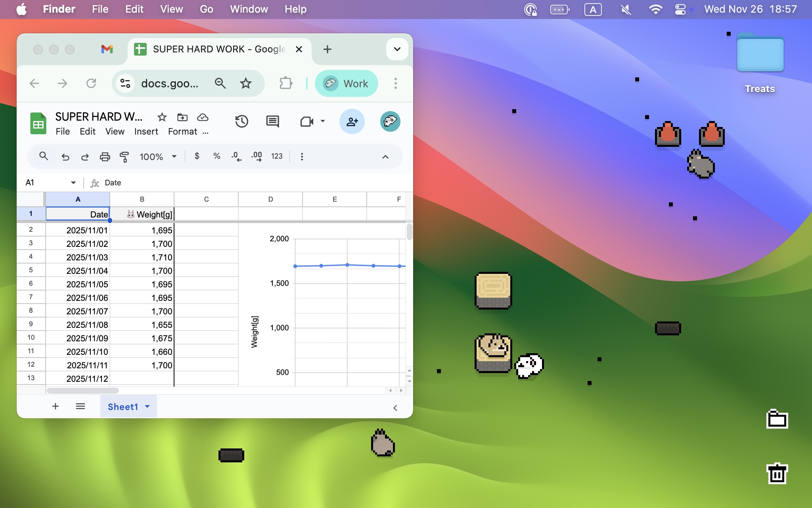Switch to the Gmail tab
812x508 pixels.
[x=107, y=49]
